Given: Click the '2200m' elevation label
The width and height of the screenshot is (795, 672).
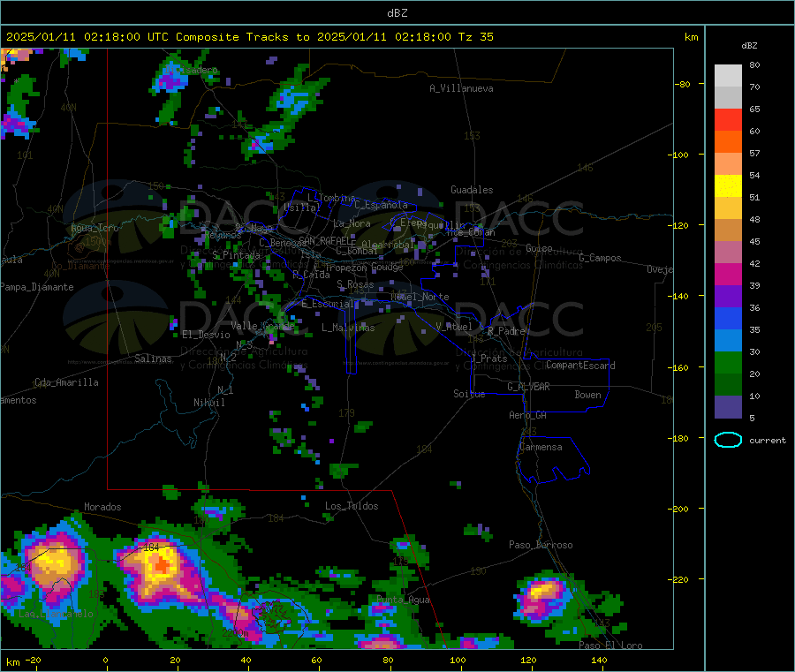Looking at the screenshot, I should click(235, 633).
